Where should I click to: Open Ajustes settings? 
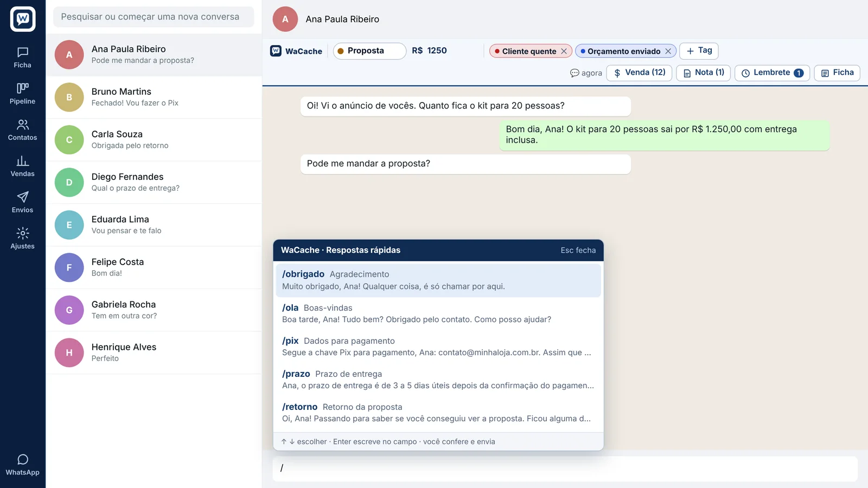coord(22,239)
